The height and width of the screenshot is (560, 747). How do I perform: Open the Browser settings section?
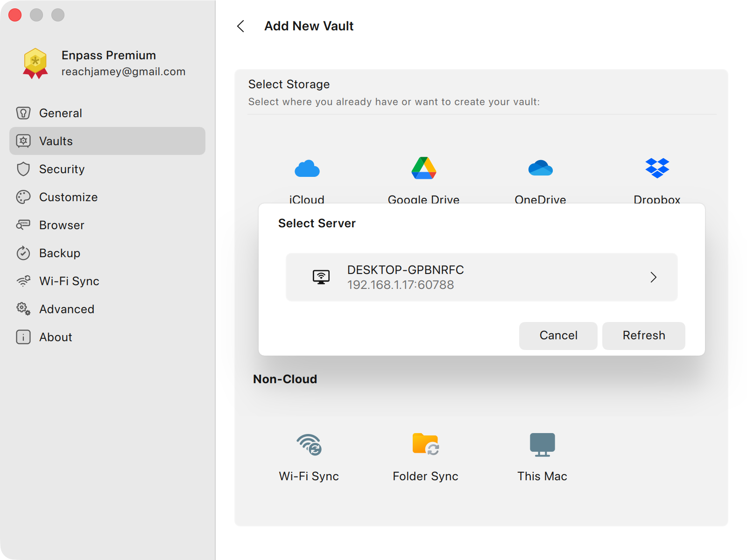click(x=107, y=225)
